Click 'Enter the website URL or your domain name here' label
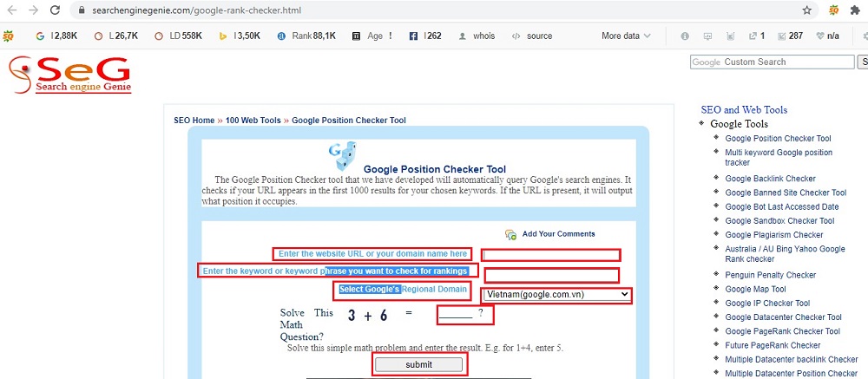This screenshot has height=379, width=868. 372,254
